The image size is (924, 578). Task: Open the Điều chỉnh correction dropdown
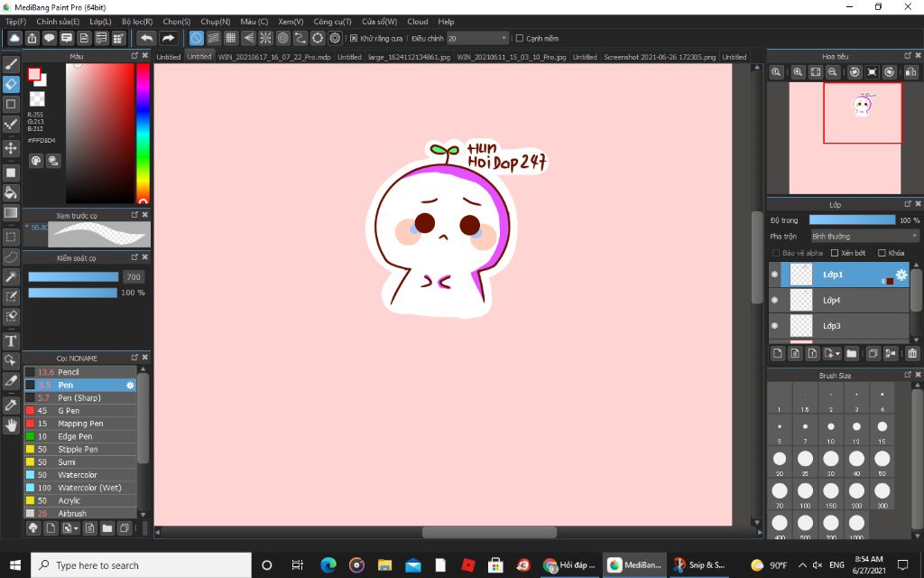(x=477, y=38)
